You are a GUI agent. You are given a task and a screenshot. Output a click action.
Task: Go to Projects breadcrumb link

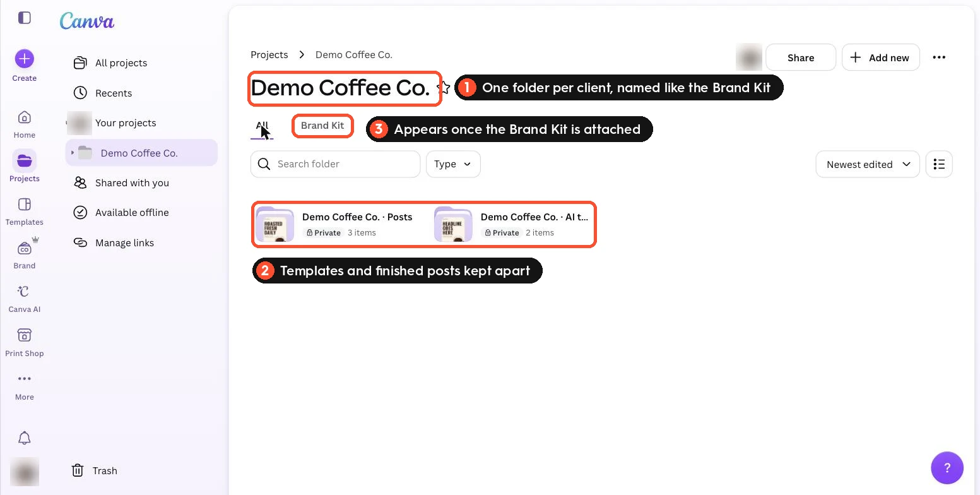269,55
